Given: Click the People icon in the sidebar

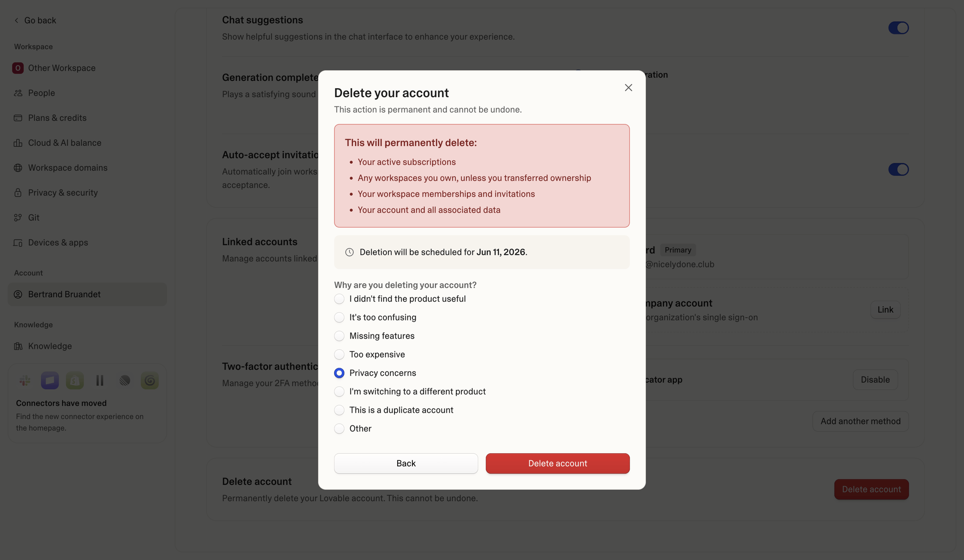Looking at the screenshot, I should point(18,93).
